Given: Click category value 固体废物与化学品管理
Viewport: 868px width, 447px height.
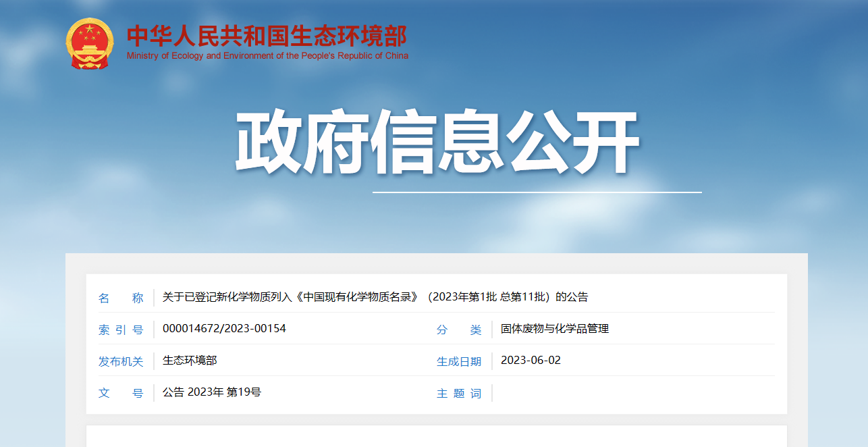Looking at the screenshot, I should pos(555,329).
